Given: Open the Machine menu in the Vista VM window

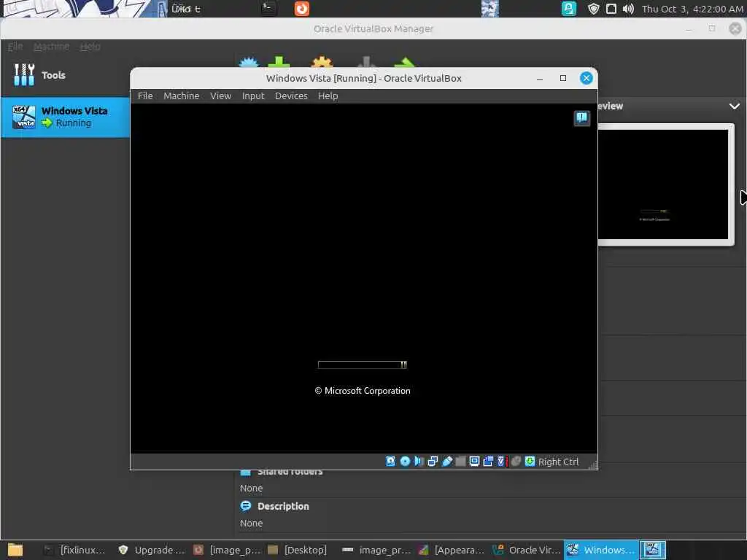Looking at the screenshot, I should (x=182, y=96).
